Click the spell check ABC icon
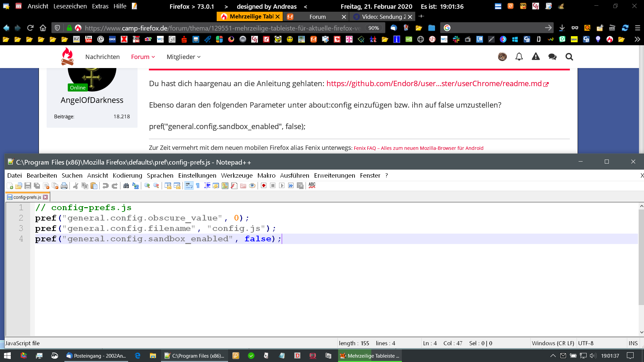The image size is (644, 362). click(312, 185)
